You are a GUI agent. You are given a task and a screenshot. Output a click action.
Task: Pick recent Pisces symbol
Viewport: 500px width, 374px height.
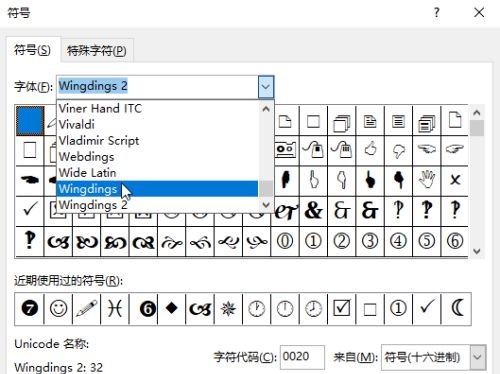[115, 309]
